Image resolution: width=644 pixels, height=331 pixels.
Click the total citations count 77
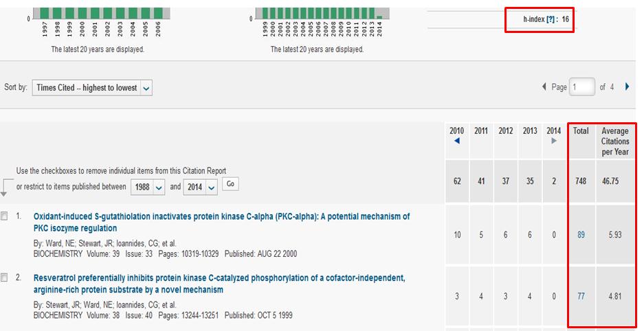pyautogui.click(x=581, y=297)
